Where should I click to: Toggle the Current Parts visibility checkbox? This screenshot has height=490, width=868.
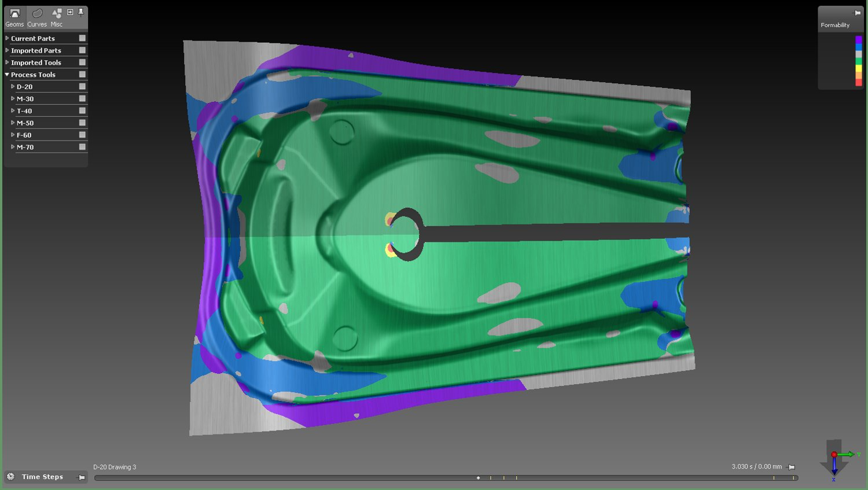tap(82, 38)
